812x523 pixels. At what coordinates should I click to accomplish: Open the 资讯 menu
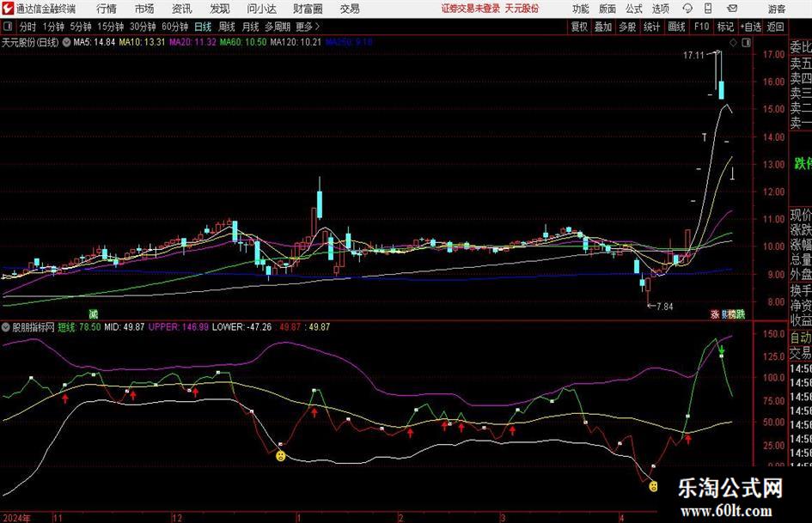182,9
